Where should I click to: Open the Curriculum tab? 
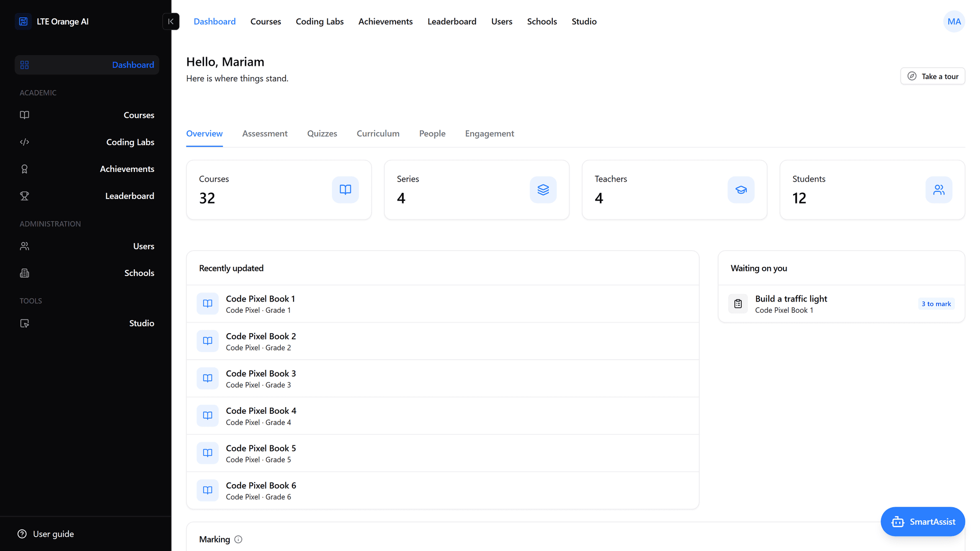pos(378,134)
